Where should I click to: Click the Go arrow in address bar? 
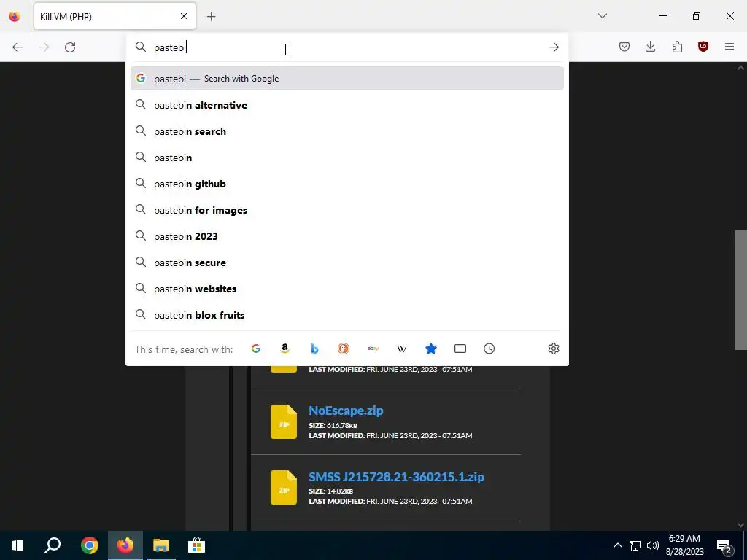[x=553, y=47]
